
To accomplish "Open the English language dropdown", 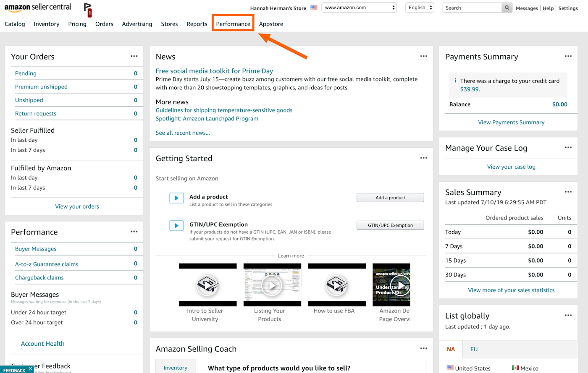I will [x=420, y=8].
